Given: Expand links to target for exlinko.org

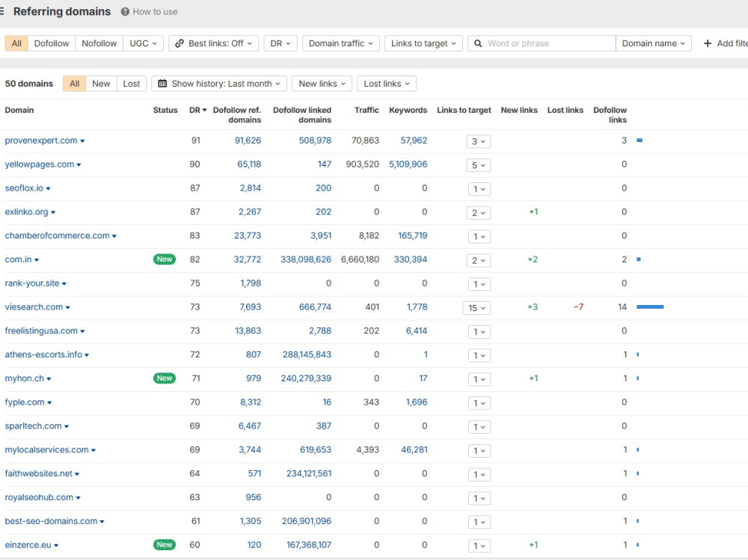Looking at the screenshot, I should (479, 213).
